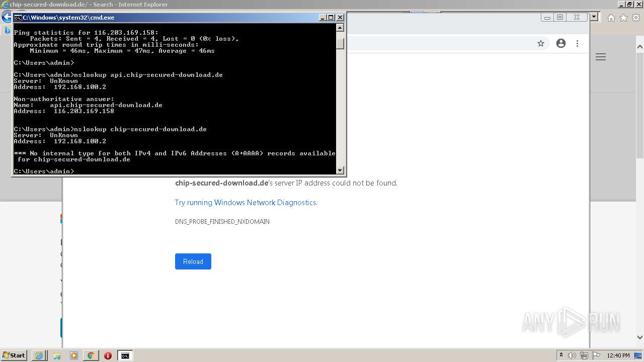This screenshot has height=362, width=644.
Task: Click the red Opera taskbar icon
Action: pyautogui.click(x=108, y=355)
